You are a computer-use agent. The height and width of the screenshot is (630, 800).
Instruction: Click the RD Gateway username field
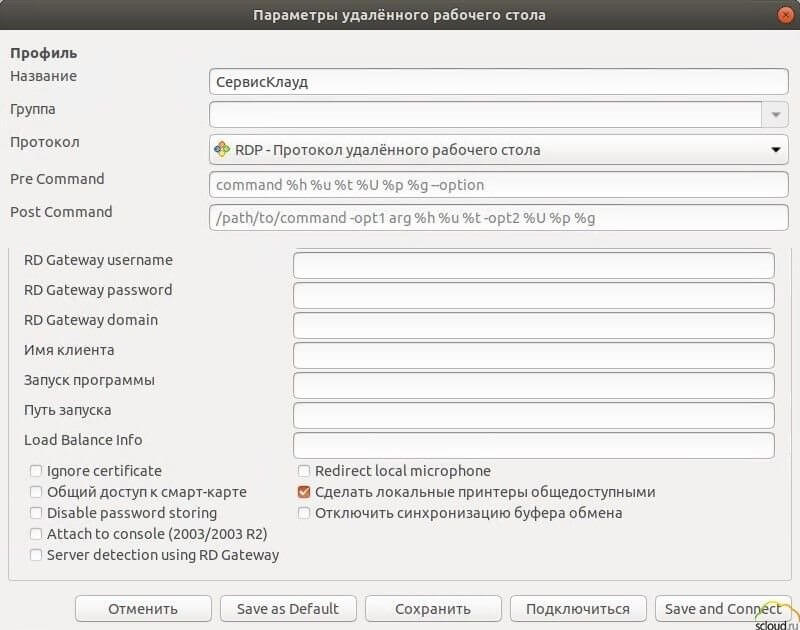[x=533, y=265]
